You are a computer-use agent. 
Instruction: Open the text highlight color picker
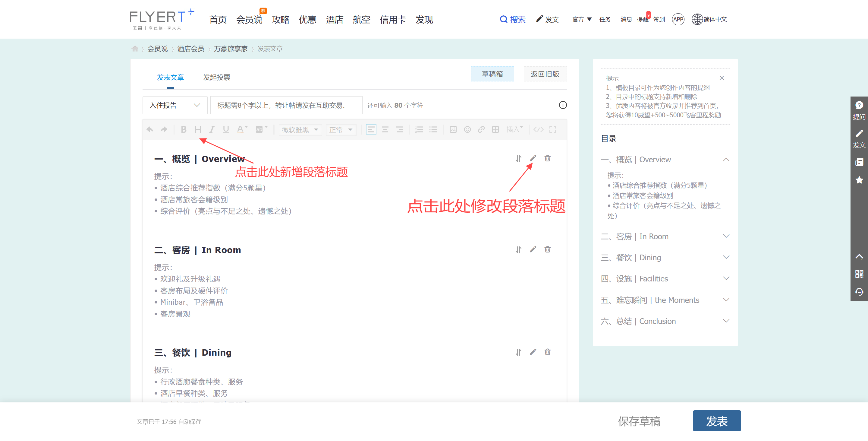[x=261, y=129]
